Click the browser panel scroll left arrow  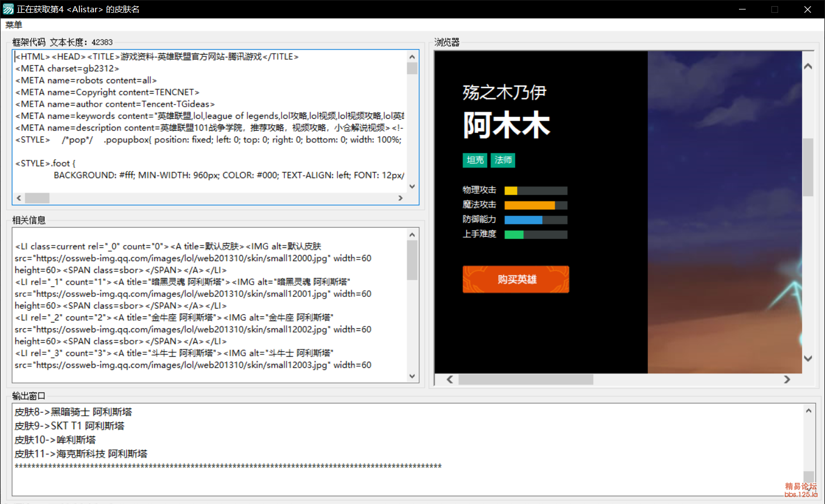click(450, 380)
